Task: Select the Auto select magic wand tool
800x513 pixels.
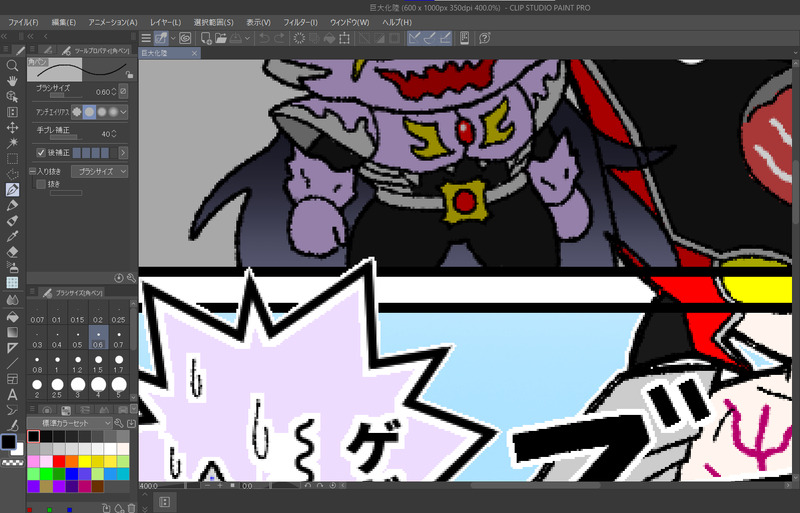Action: point(12,143)
